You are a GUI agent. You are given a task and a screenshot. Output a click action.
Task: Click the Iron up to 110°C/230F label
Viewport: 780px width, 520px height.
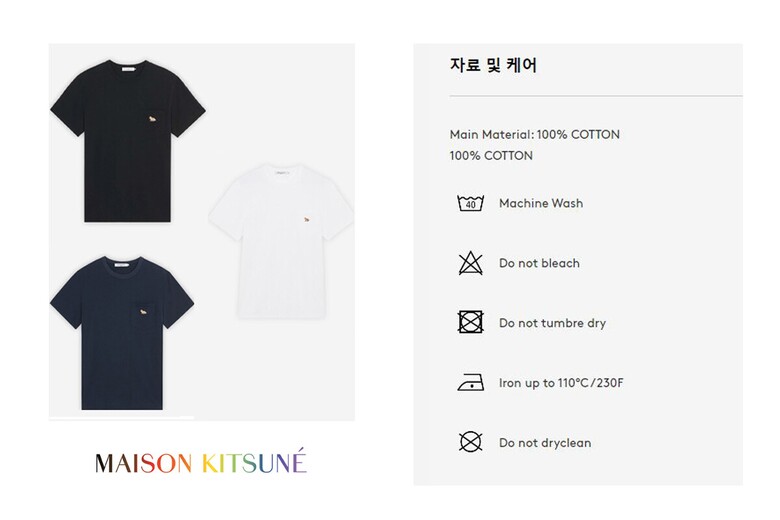[x=561, y=383]
